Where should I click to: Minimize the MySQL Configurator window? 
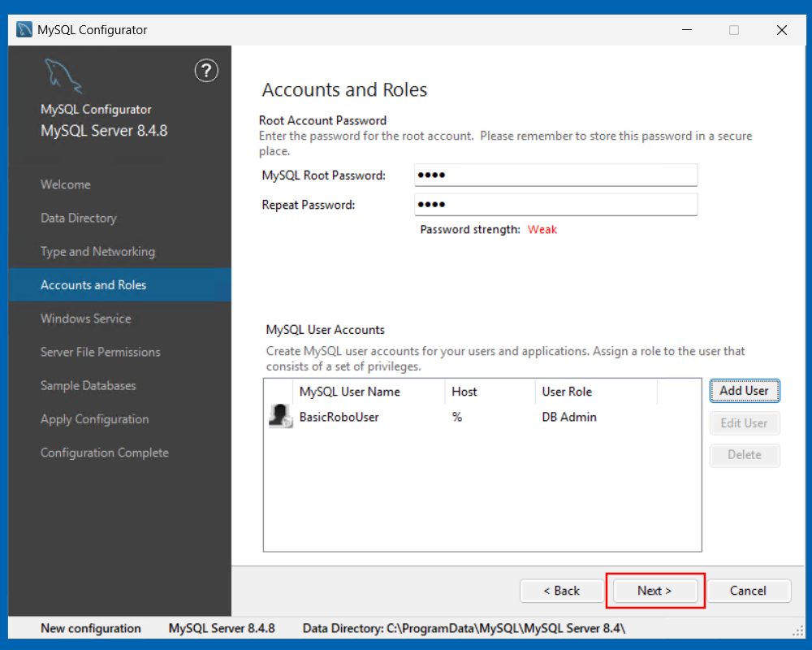(x=687, y=30)
